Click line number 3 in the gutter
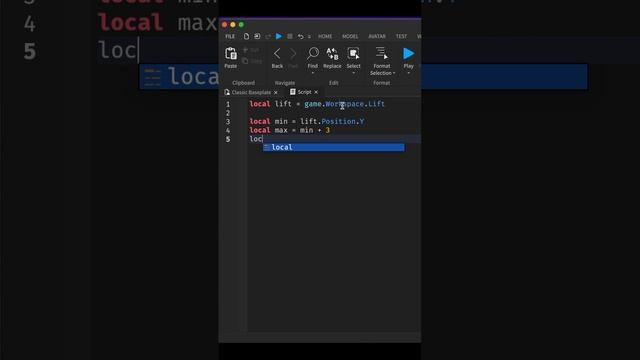640x360 pixels. pyautogui.click(x=228, y=122)
